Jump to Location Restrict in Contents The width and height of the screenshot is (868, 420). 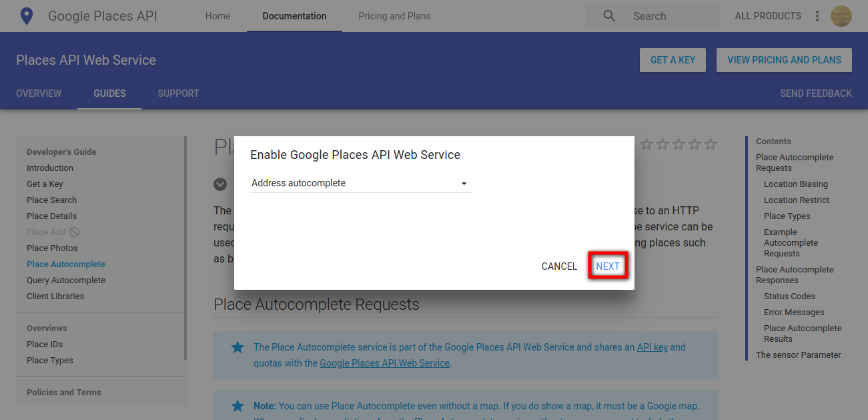point(797,200)
